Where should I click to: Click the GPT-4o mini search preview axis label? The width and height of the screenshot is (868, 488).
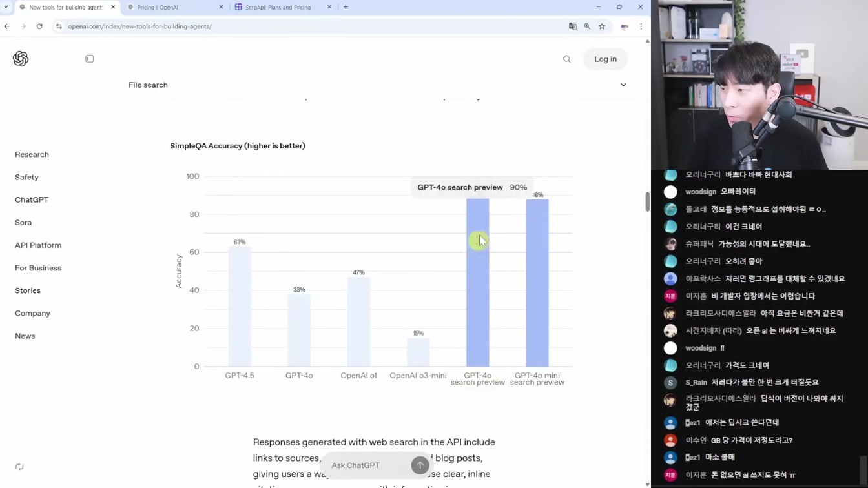click(x=537, y=379)
